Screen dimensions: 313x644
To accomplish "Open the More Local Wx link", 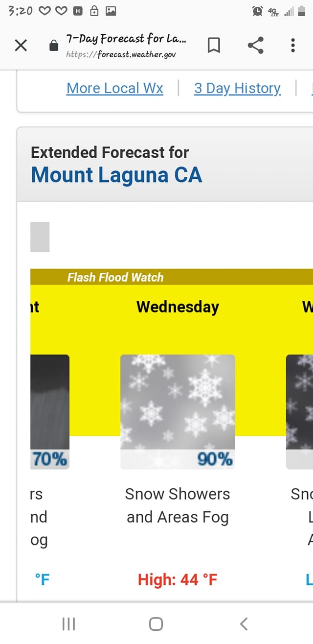I will pos(115,88).
